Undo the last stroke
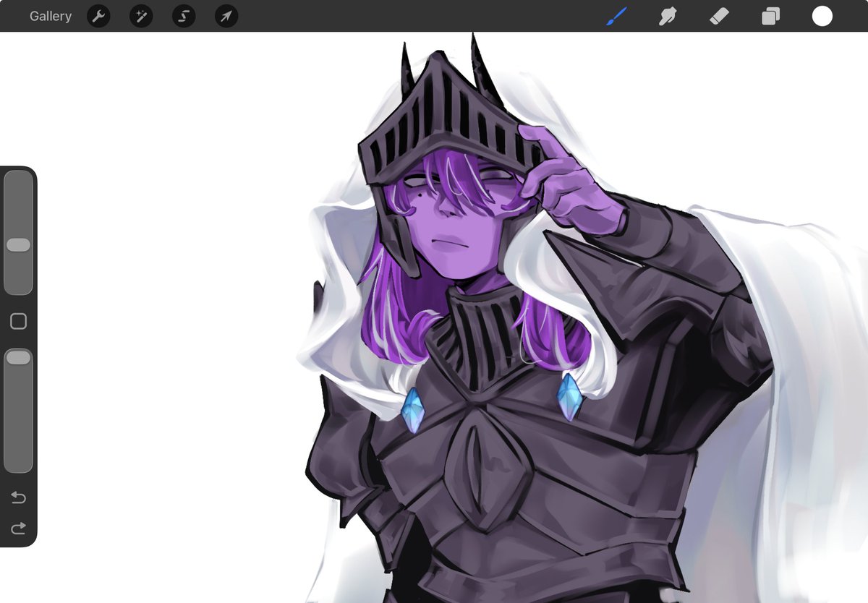868x603 pixels. click(18, 497)
